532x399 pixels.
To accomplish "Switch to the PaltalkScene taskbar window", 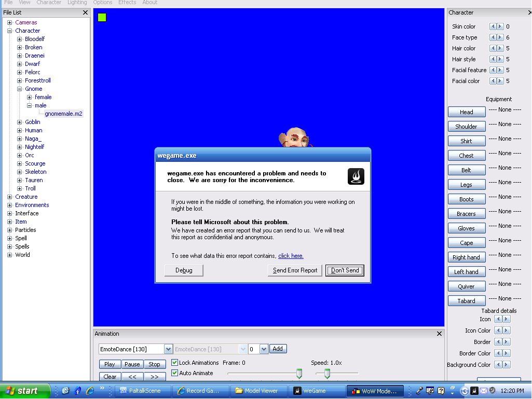I will click(143, 391).
